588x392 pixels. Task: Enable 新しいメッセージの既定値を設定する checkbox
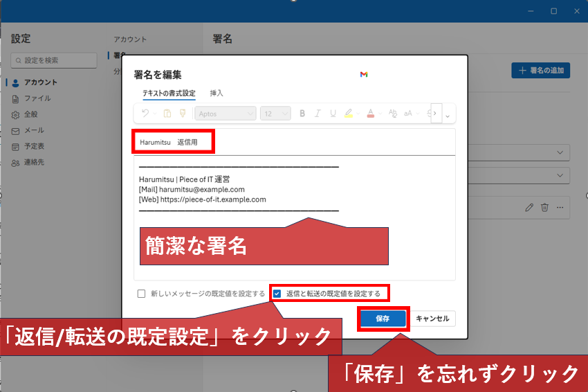[x=142, y=294]
